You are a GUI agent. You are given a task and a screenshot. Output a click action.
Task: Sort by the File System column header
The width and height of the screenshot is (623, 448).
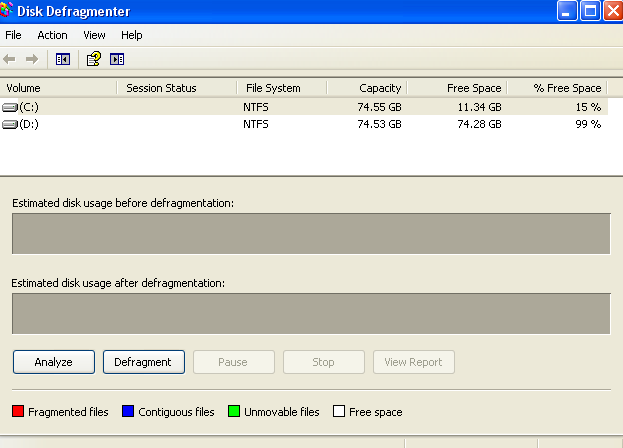click(x=282, y=88)
